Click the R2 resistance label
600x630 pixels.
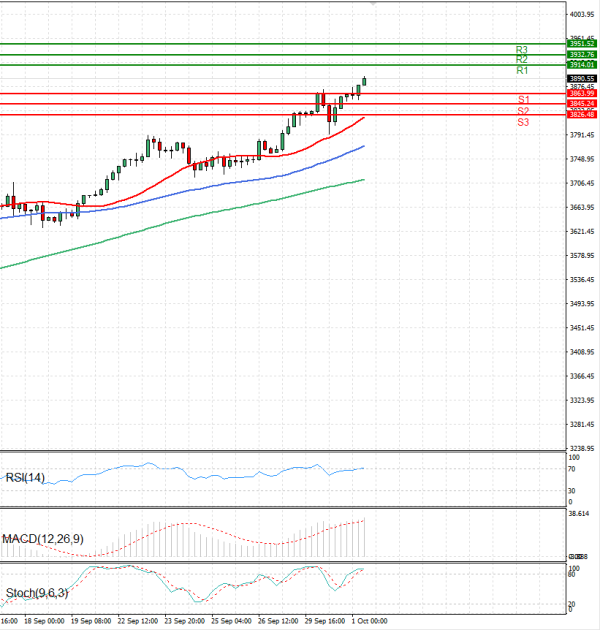(x=522, y=60)
